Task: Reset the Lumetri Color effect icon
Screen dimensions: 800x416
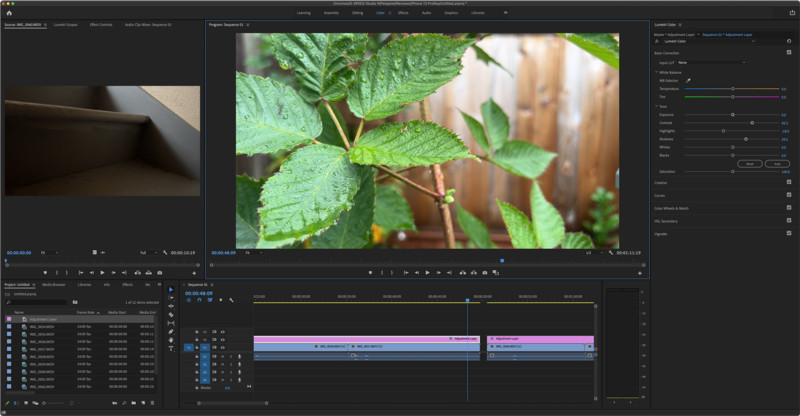Action: (x=789, y=41)
